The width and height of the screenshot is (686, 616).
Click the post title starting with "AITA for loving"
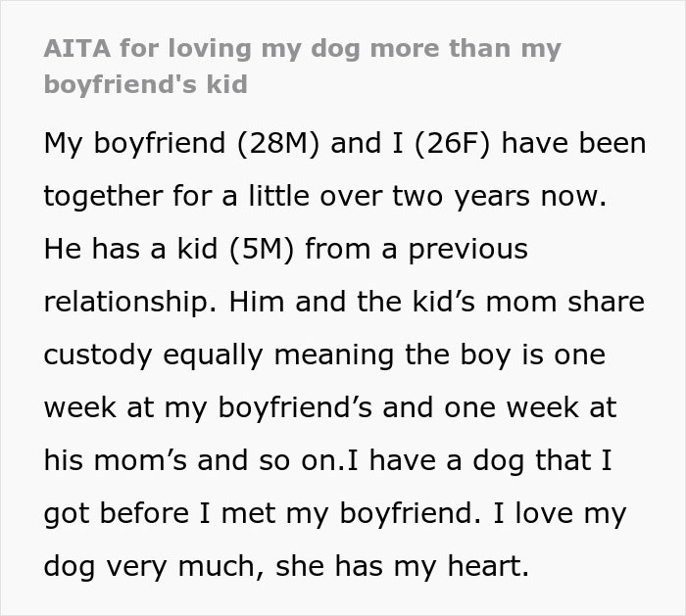[302, 48]
